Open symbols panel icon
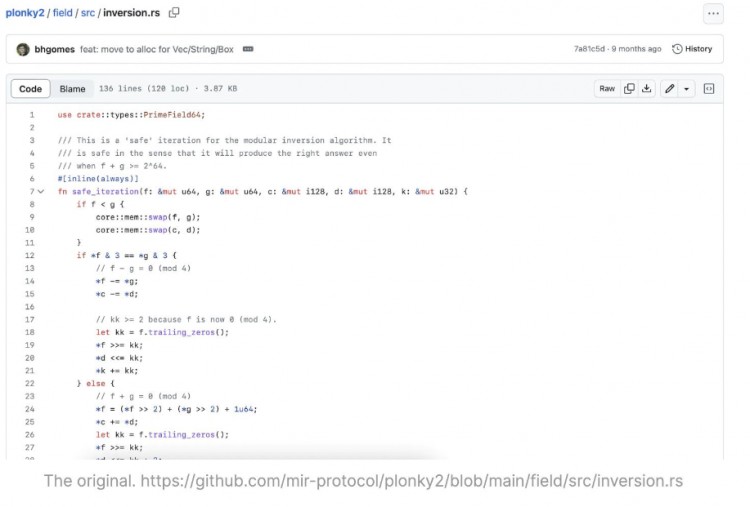 tap(709, 89)
